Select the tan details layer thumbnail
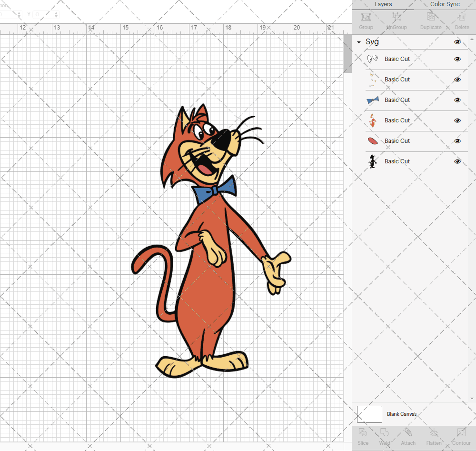This screenshot has width=476, height=451. pos(373,80)
